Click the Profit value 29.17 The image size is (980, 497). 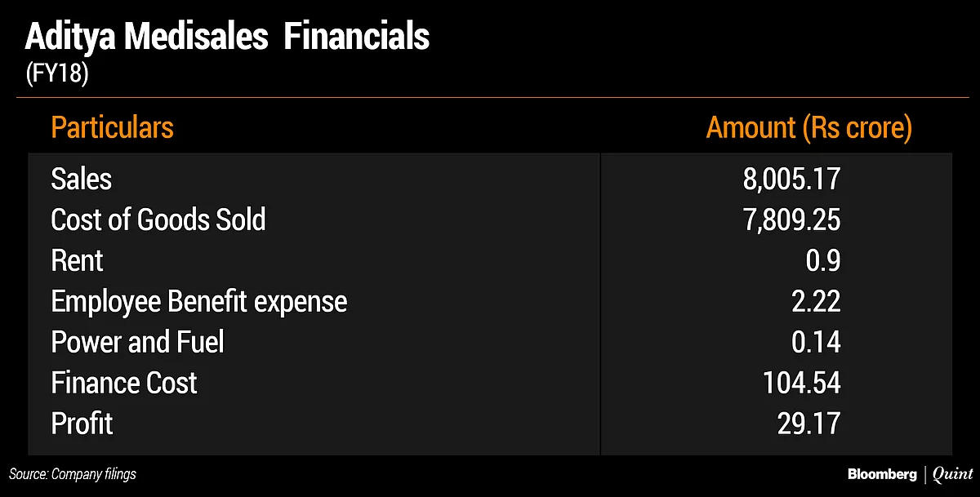tap(808, 424)
